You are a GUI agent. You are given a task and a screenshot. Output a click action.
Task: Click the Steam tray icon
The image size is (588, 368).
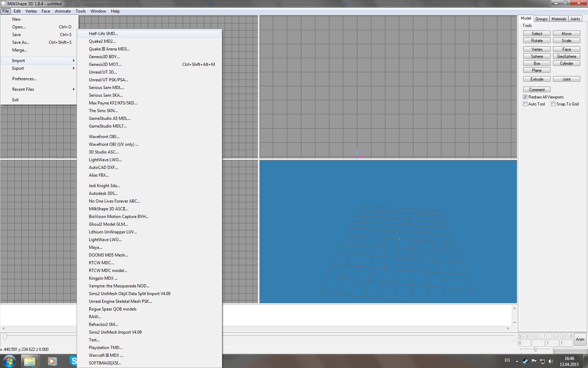525,361
